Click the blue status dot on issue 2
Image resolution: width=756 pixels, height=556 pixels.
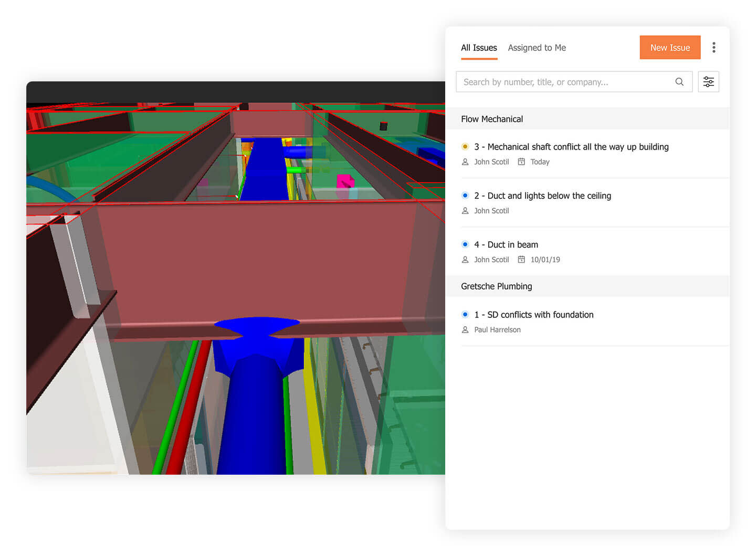point(465,196)
